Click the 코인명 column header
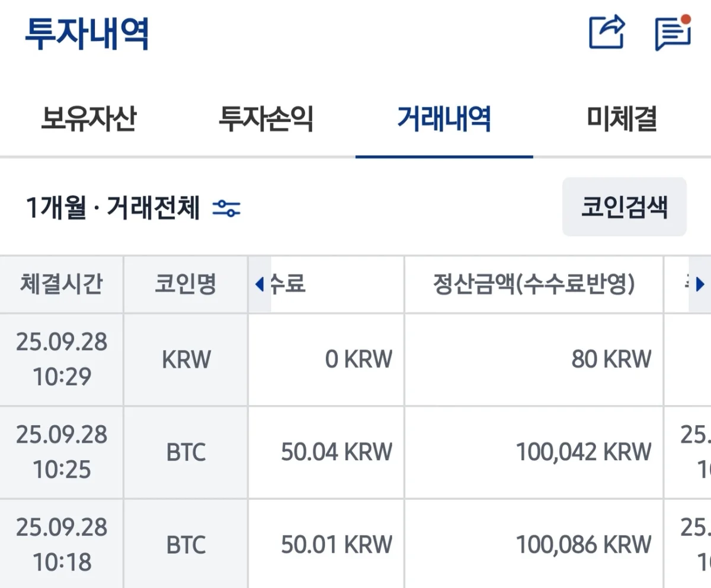The width and height of the screenshot is (711, 588). (185, 284)
